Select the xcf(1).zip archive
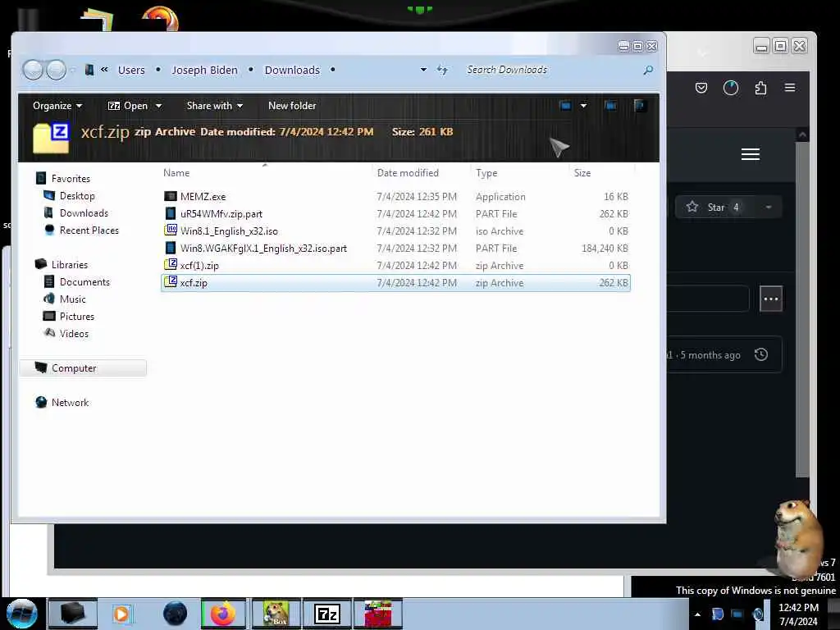This screenshot has width=840, height=630. (395, 265)
